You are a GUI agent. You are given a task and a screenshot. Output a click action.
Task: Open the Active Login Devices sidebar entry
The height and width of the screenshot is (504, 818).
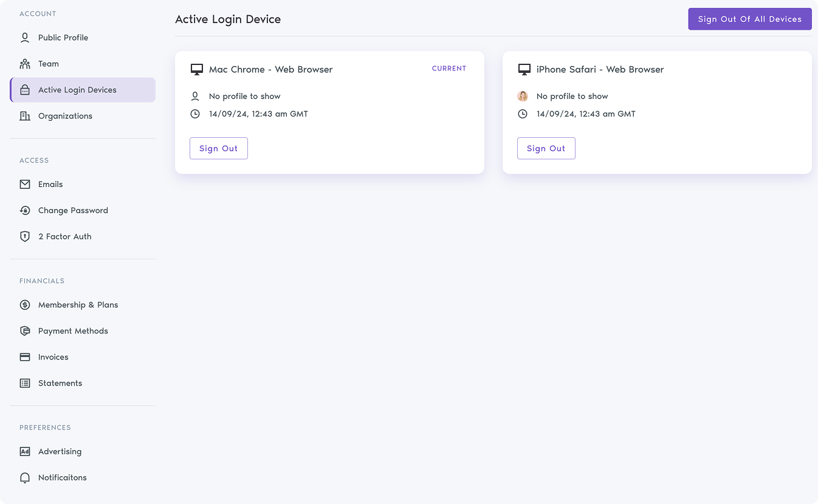click(77, 89)
